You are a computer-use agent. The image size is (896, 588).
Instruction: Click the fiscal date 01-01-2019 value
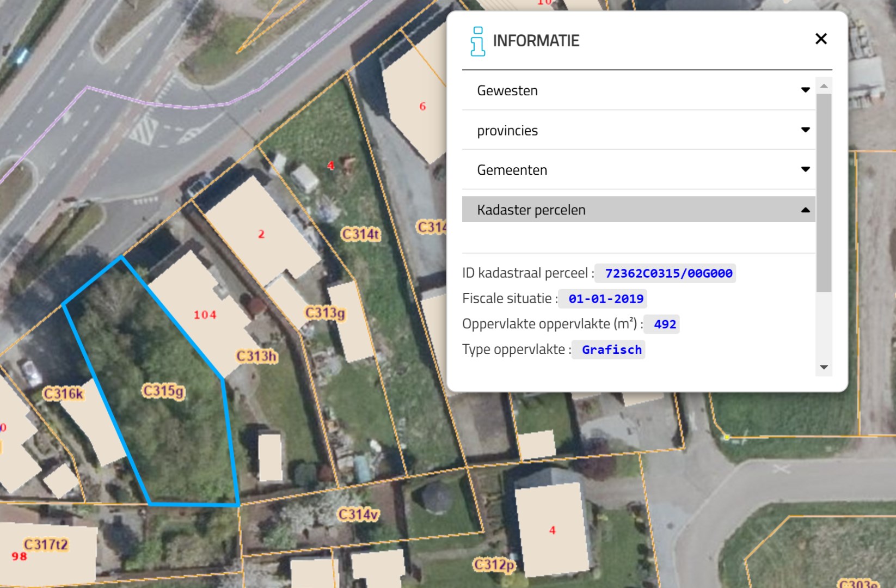click(x=605, y=299)
